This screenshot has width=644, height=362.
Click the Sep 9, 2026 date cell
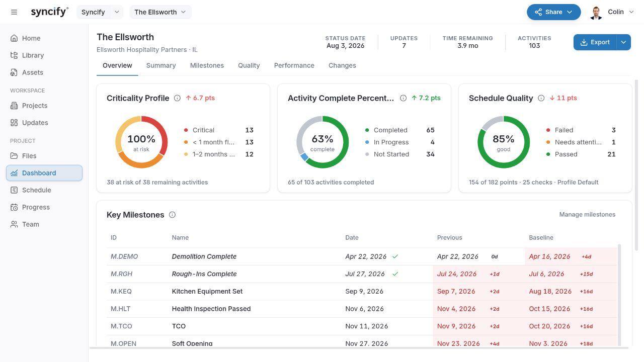[364, 291]
